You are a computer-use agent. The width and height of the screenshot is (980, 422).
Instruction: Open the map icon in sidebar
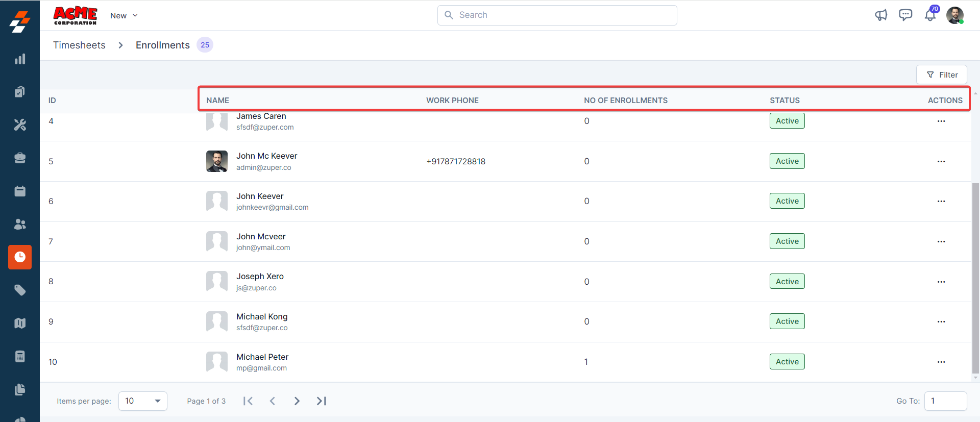[20, 323]
